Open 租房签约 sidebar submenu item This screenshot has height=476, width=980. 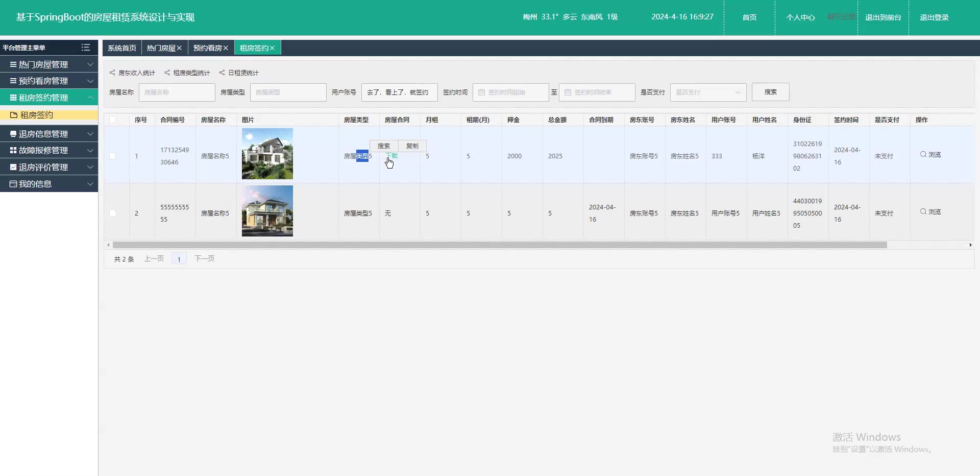pyautogui.click(x=49, y=115)
